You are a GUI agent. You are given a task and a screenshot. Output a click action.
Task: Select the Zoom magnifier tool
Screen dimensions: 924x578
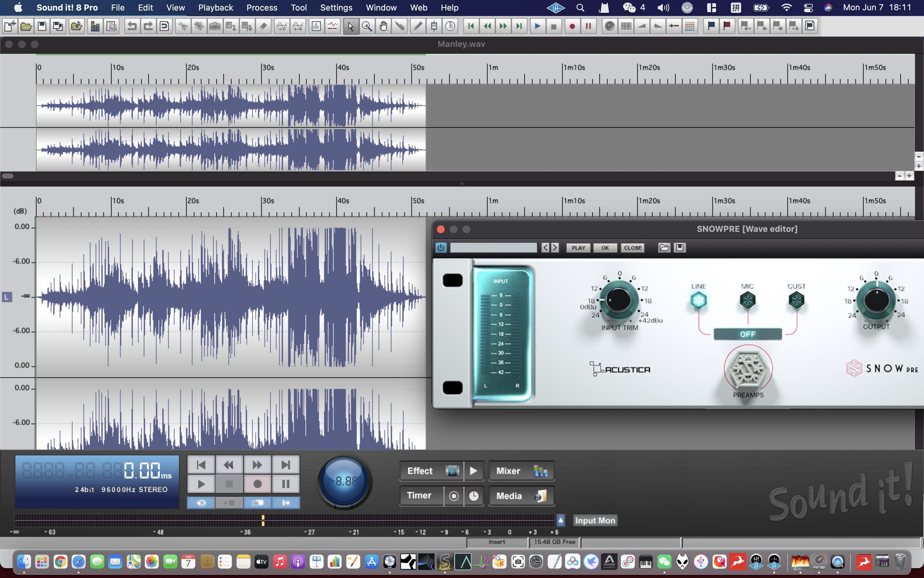point(367,26)
